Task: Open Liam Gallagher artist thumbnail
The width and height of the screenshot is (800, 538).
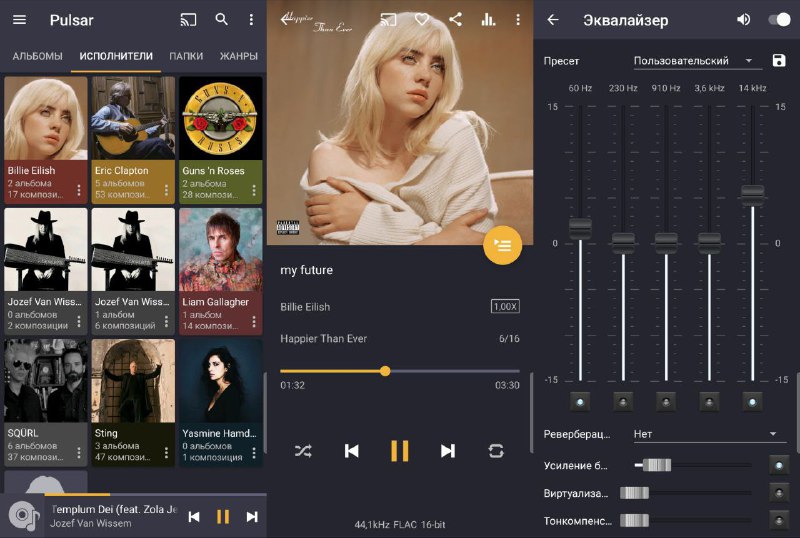Action: (221, 250)
